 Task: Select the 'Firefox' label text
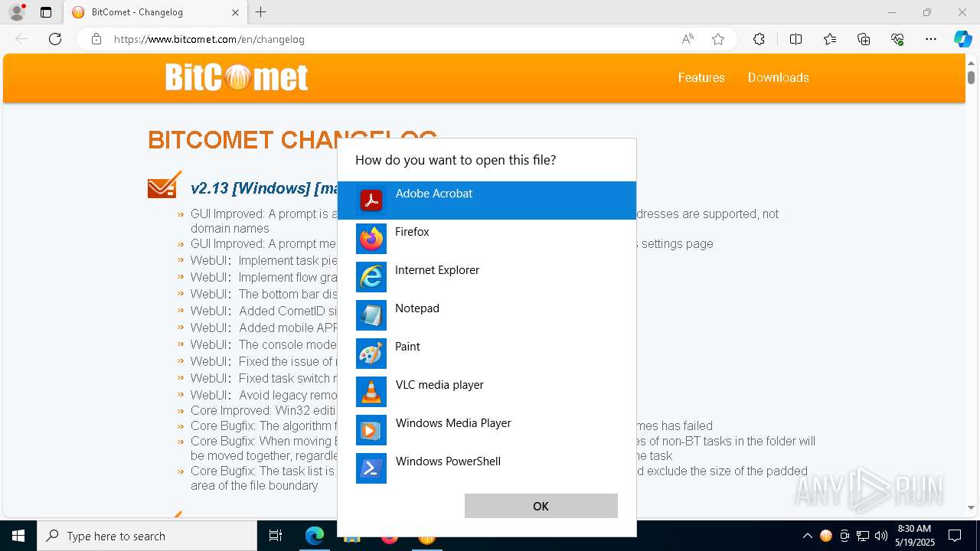pyautogui.click(x=412, y=232)
